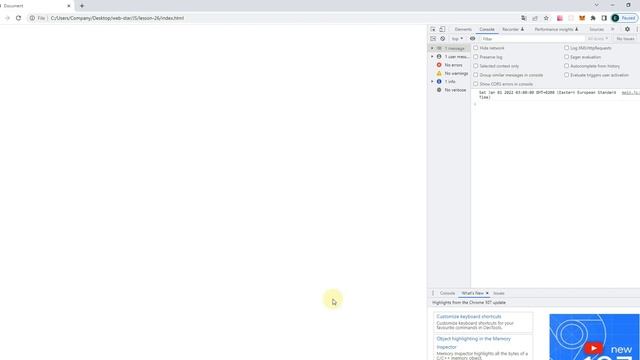Viewport: 640px width, 360px height.
Task: Toggle Show CORS errors in console
Action: 476,84
